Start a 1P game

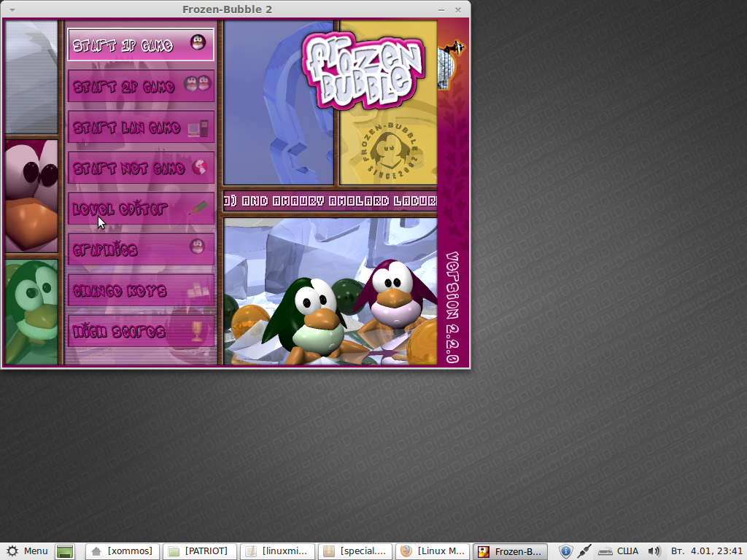pos(141,44)
